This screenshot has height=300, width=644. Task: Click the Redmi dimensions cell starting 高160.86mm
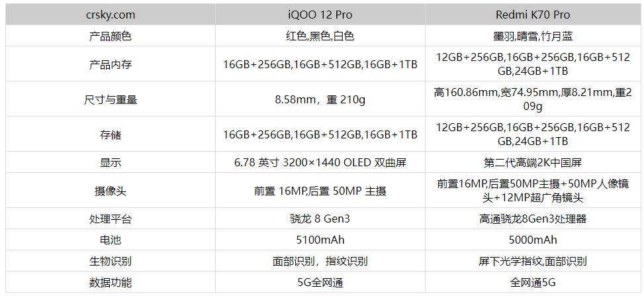coord(533,99)
